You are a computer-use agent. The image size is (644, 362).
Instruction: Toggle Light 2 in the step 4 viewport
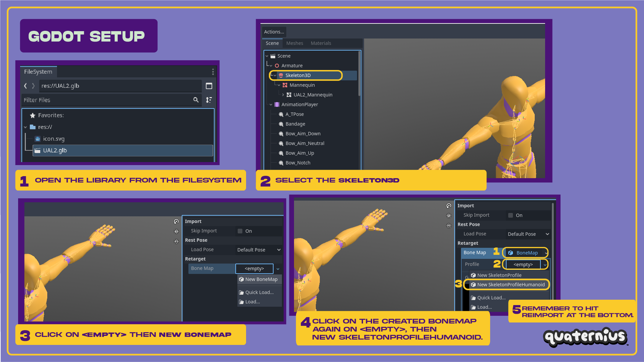click(449, 226)
